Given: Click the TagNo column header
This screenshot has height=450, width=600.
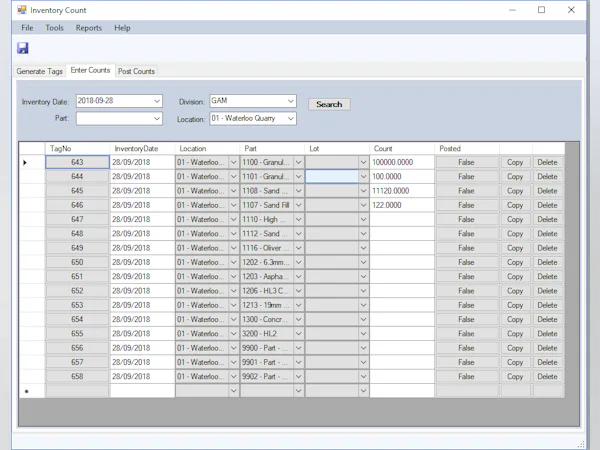Looking at the screenshot, I should [x=76, y=148].
